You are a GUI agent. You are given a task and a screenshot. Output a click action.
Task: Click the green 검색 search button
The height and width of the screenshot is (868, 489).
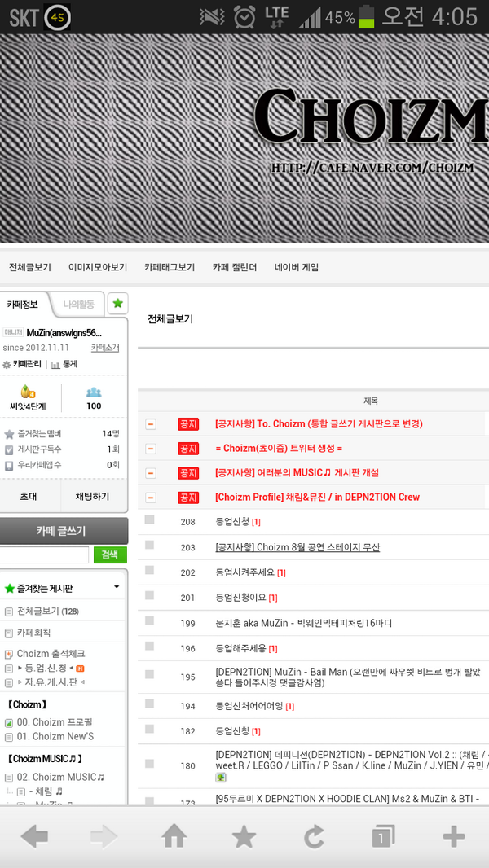(x=110, y=555)
